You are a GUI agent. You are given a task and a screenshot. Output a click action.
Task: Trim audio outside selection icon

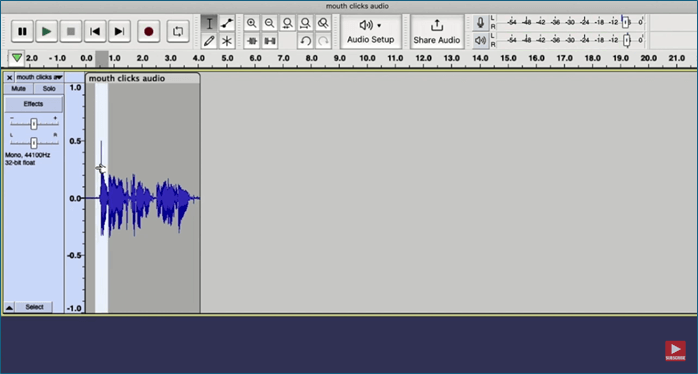[x=252, y=41]
